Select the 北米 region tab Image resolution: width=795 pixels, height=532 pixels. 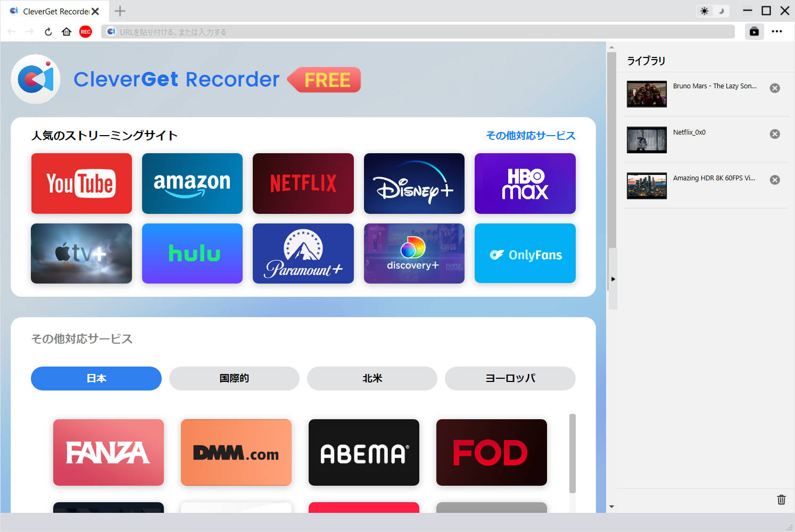(372, 378)
